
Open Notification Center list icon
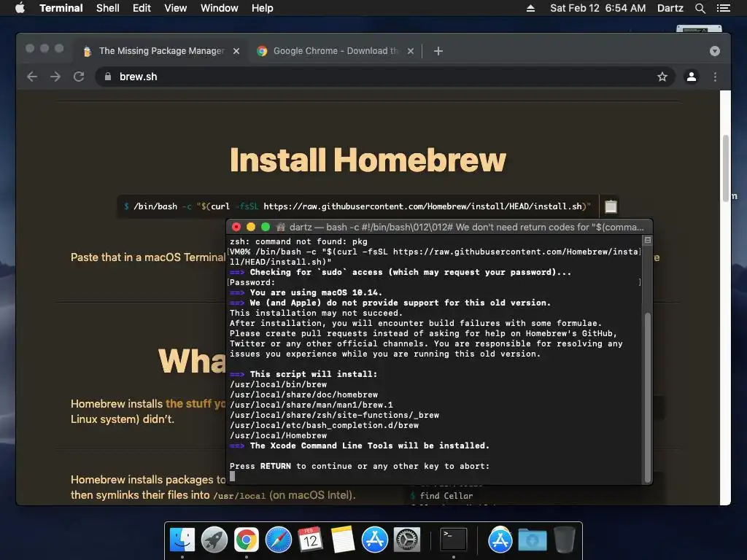click(x=723, y=8)
